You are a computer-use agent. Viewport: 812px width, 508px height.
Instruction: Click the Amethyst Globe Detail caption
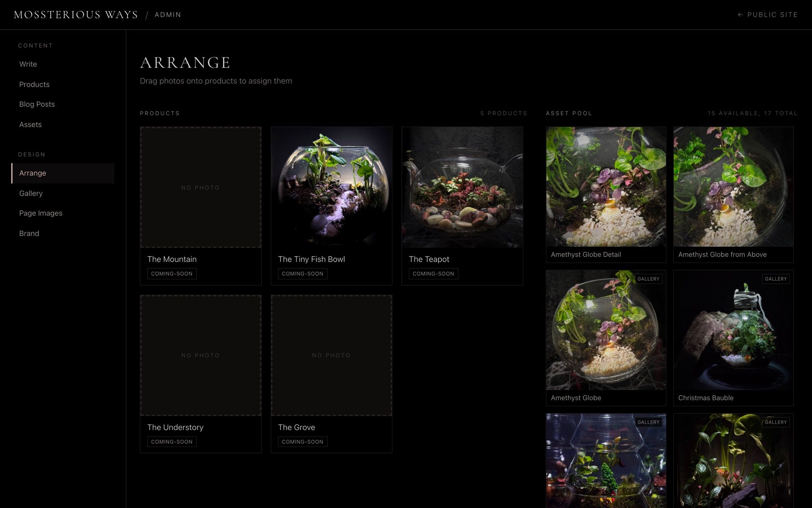[x=586, y=254]
